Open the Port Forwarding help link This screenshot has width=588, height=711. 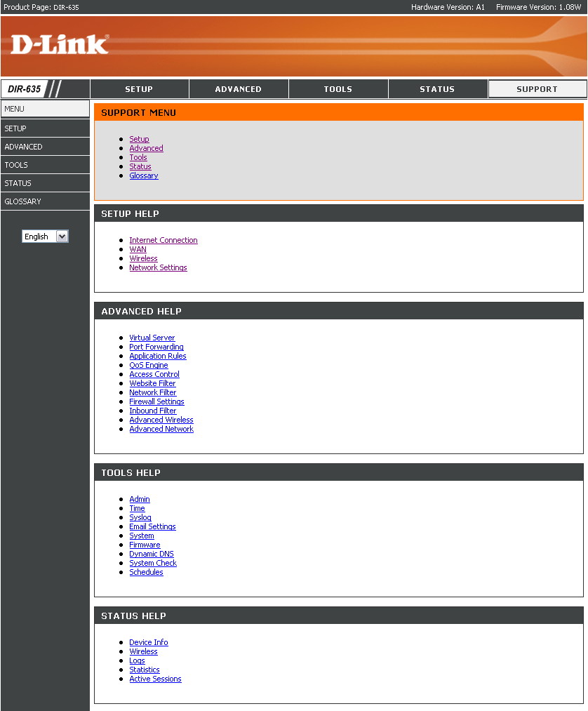[156, 347]
